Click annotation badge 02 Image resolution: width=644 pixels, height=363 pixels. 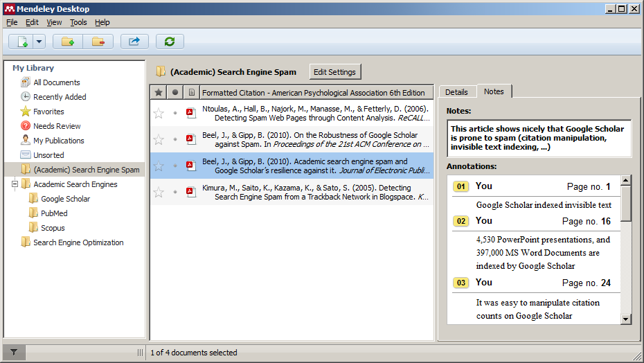tap(461, 221)
